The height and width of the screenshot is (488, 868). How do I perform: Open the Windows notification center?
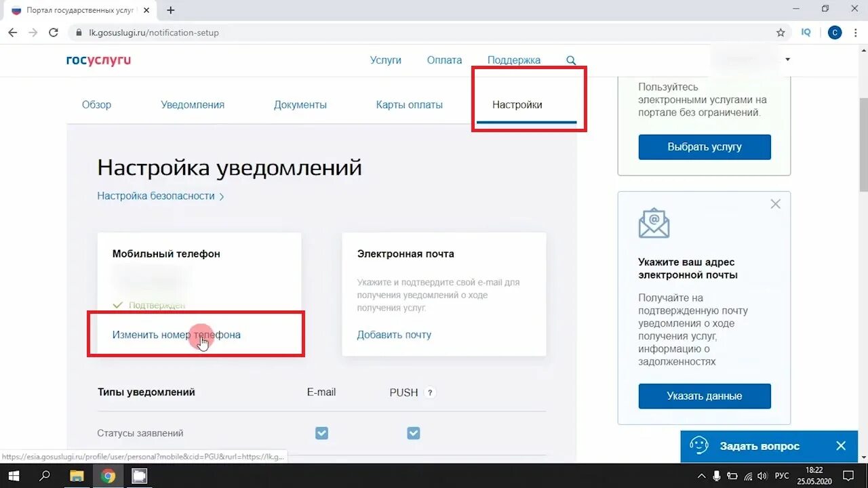(x=848, y=476)
